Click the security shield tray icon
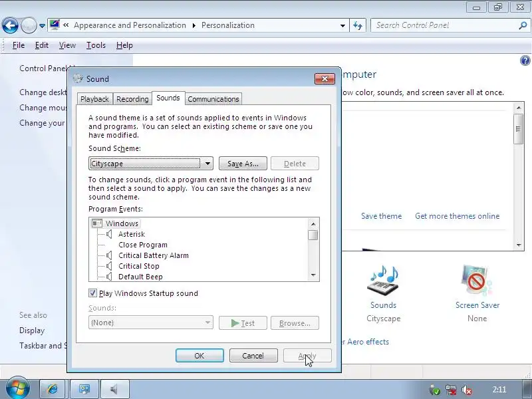532x399 pixels. pyautogui.click(x=435, y=390)
